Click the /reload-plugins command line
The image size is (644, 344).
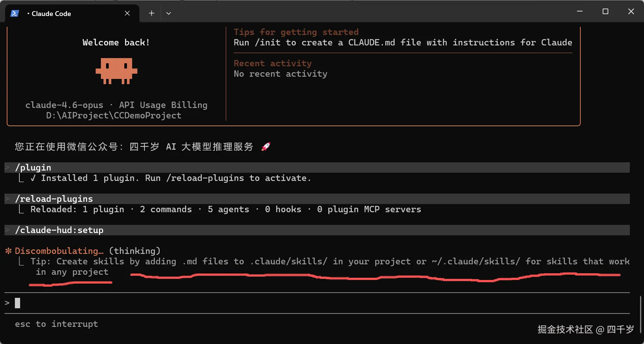click(x=317, y=199)
